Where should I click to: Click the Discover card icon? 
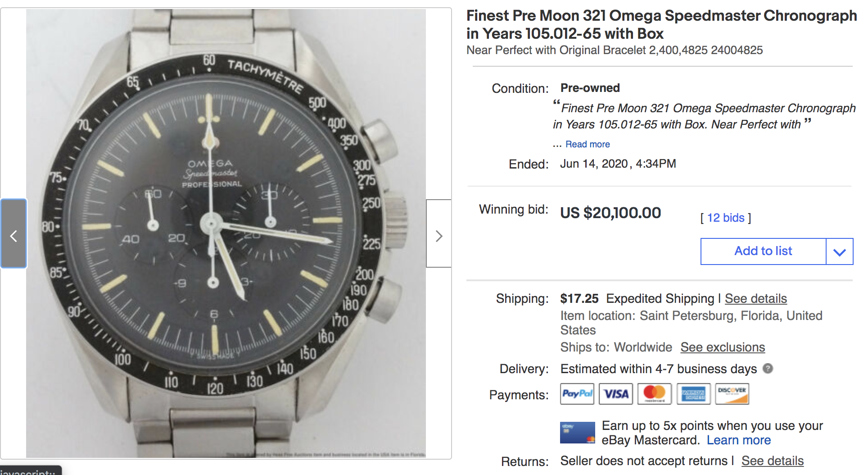[x=732, y=394]
